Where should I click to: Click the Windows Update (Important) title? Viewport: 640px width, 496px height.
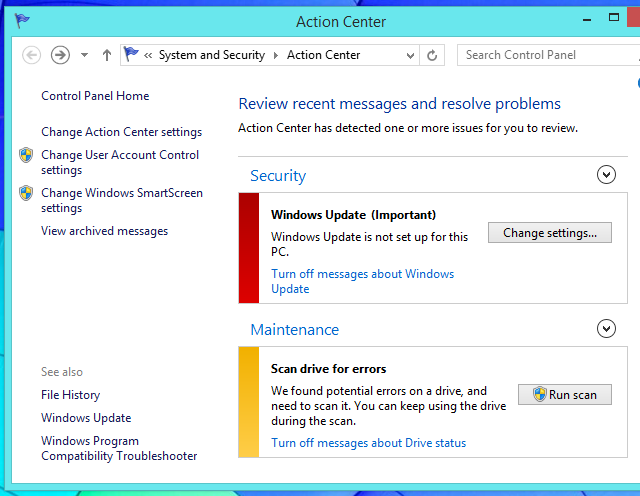(353, 215)
